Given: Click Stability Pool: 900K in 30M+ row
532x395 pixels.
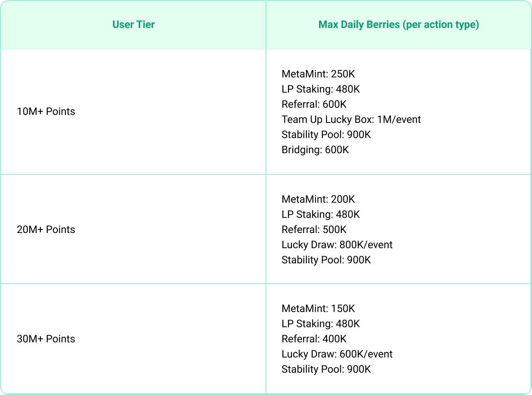Looking at the screenshot, I should 326,369.
